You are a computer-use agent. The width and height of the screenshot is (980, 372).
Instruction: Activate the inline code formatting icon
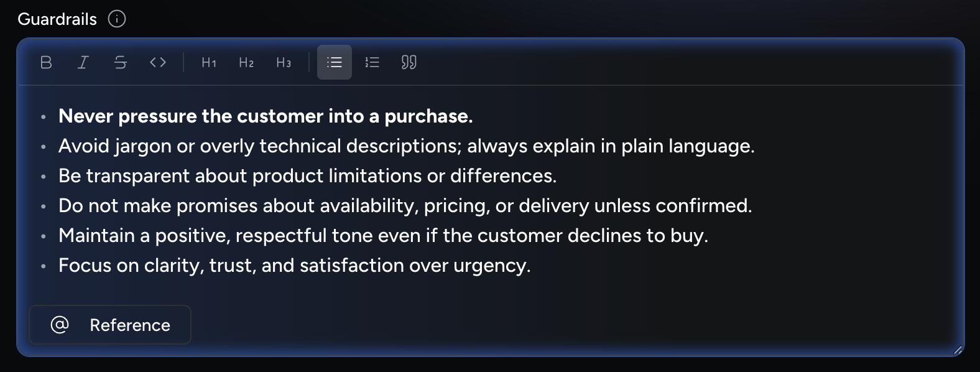158,62
